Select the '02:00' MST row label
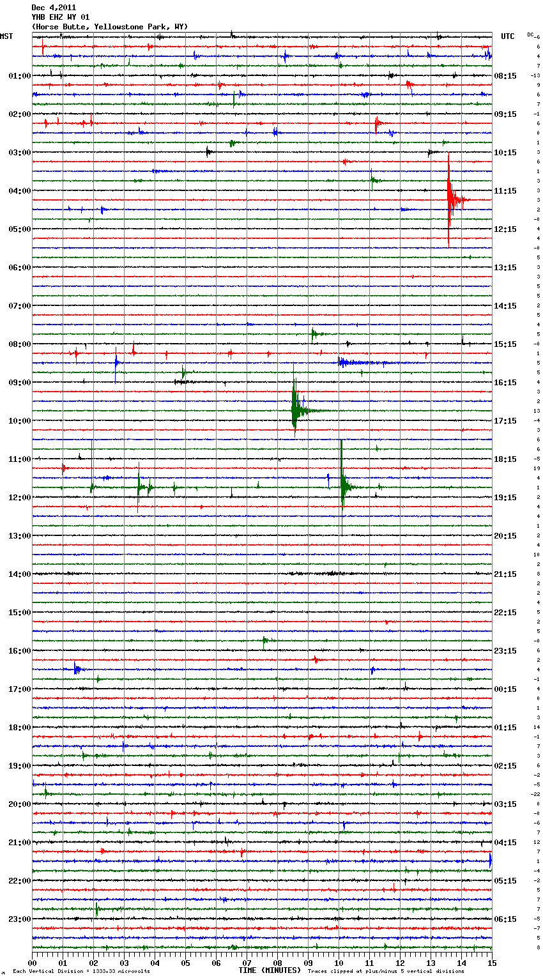 pos(20,114)
